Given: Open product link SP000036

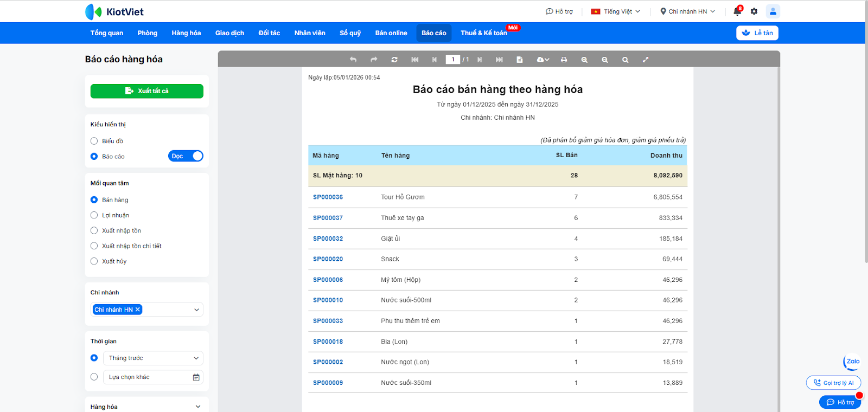Looking at the screenshot, I should pyautogui.click(x=328, y=197).
